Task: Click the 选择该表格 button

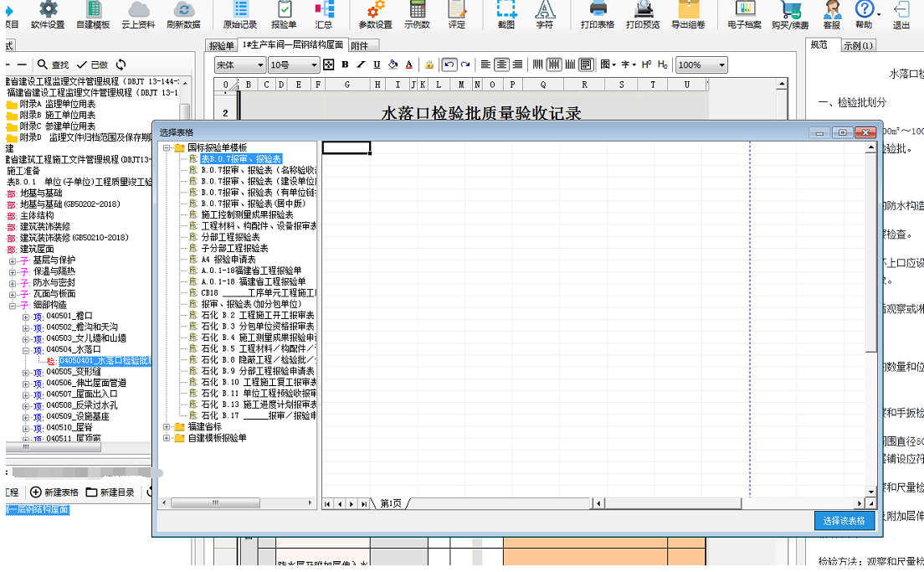Action: click(x=844, y=521)
